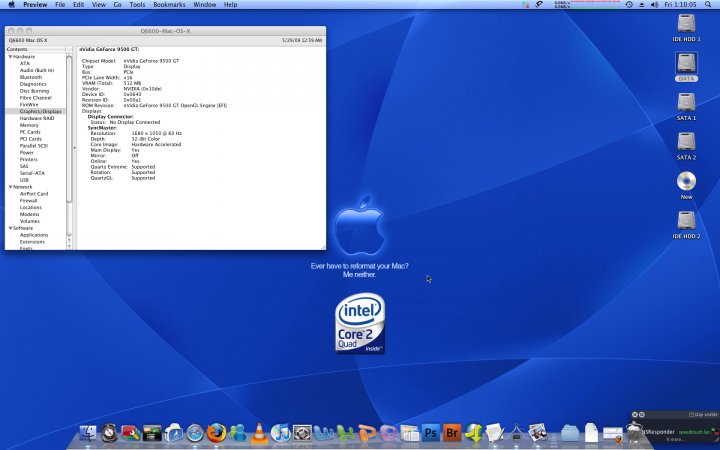The width and height of the screenshot is (720, 450).
Task: Click the Contents column header
Action: coord(36,49)
